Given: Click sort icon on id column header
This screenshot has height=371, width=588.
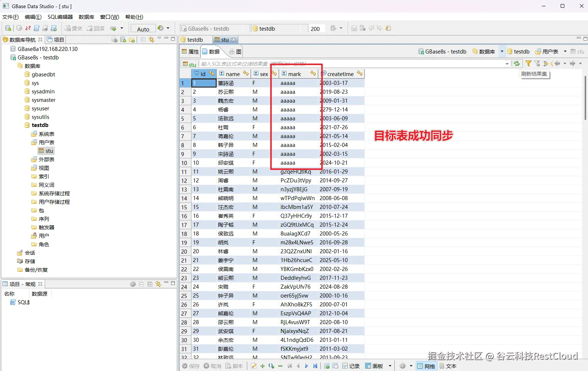Looking at the screenshot, I should click(212, 73).
